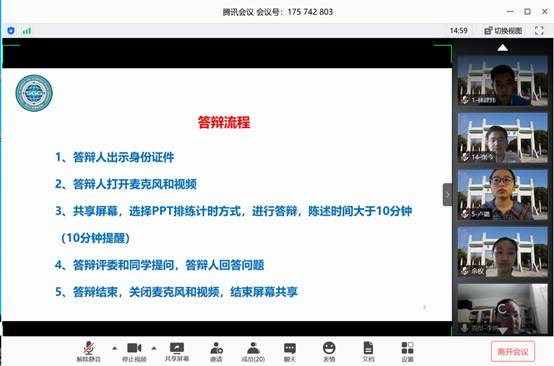Open the settings grid icon

(407, 352)
